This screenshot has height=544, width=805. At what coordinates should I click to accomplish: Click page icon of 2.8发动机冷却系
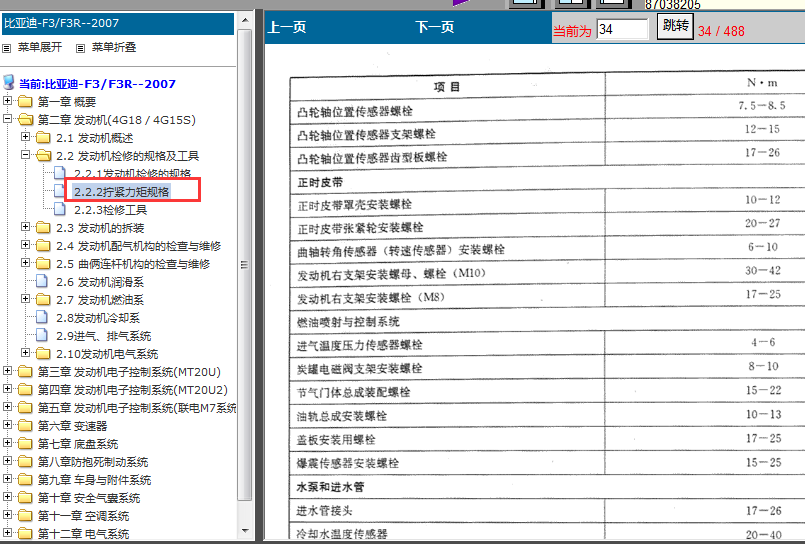point(42,317)
